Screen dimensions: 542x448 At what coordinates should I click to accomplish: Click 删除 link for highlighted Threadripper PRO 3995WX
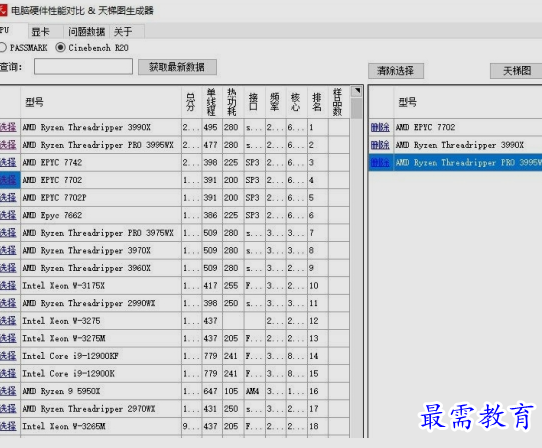coord(380,162)
